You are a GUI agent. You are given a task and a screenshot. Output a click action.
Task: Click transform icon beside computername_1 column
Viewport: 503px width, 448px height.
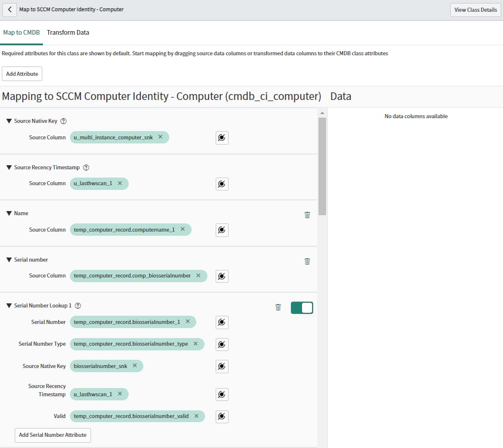[222, 230]
